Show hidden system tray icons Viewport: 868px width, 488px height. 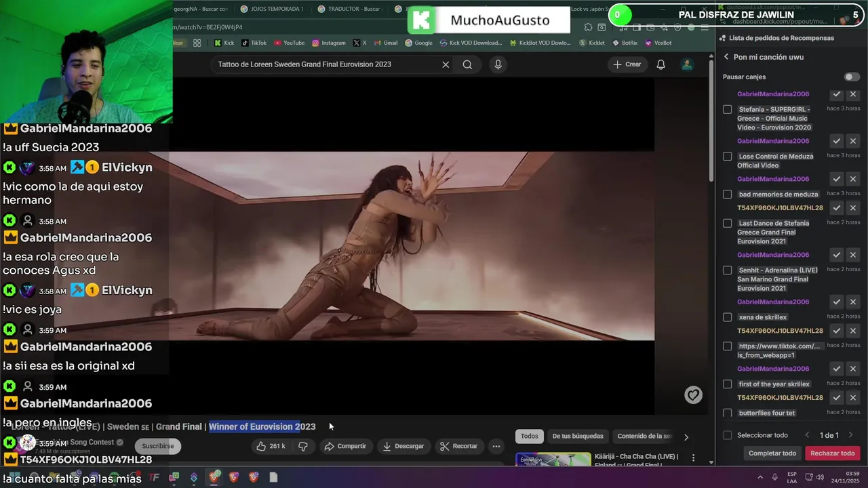(x=759, y=477)
